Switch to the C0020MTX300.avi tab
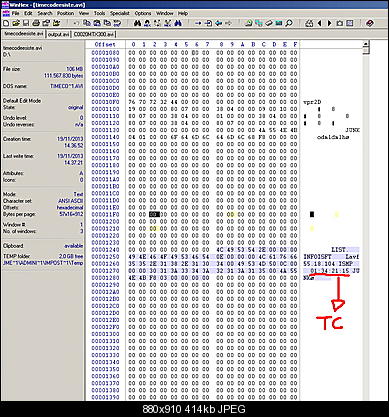 point(94,34)
